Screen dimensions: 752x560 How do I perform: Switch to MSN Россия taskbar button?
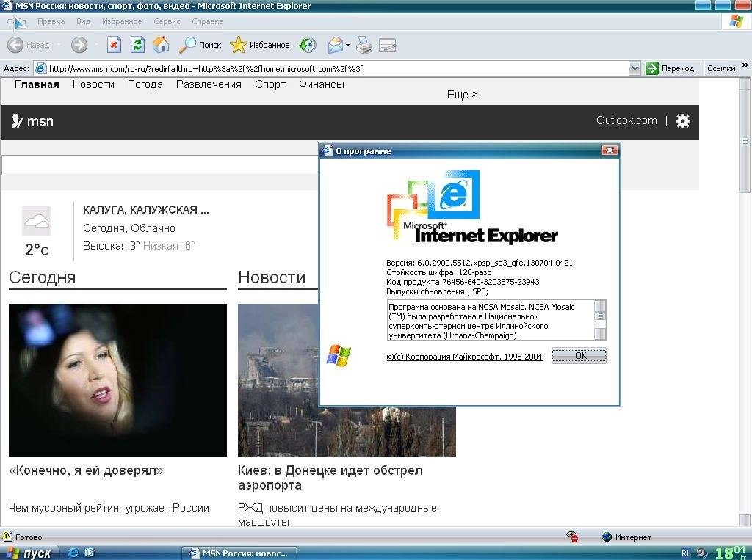click(239, 553)
